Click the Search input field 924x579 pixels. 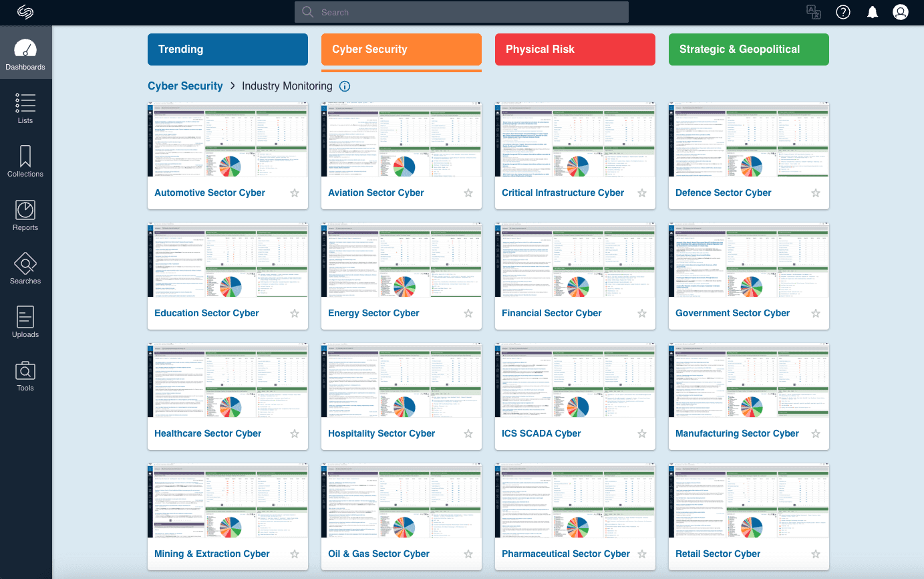[462, 12]
